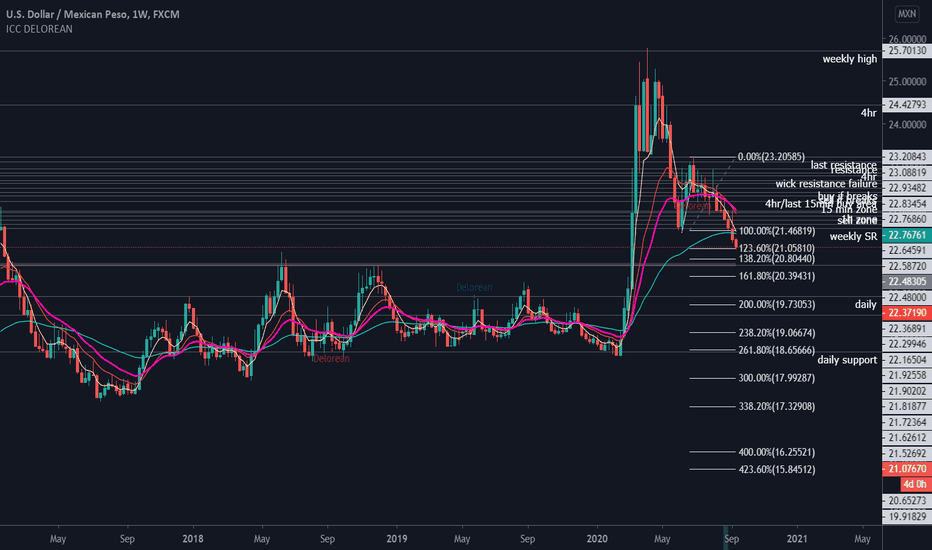The image size is (932, 550).
Task: Click the 23.20843 price label
Action: pyautogui.click(x=907, y=157)
